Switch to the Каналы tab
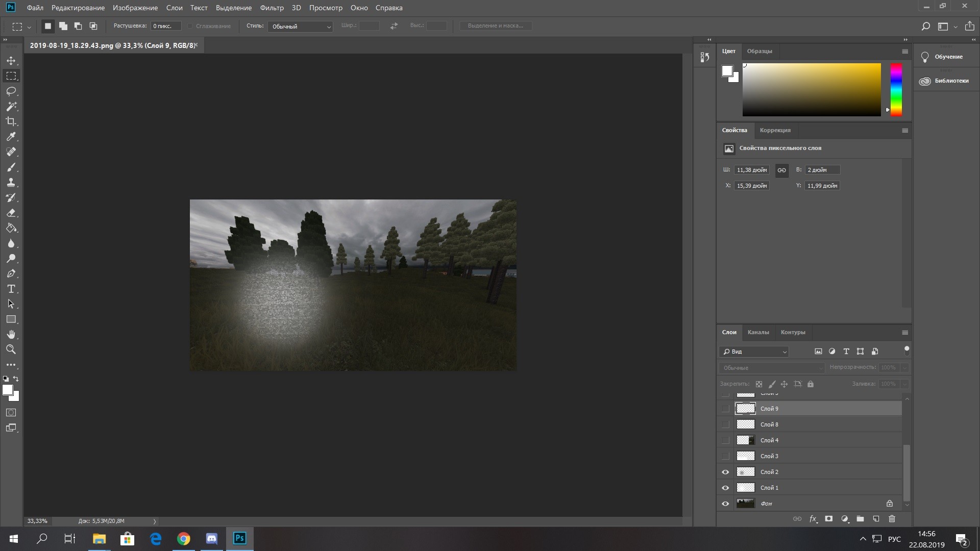980x551 pixels. click(x=758, y=332)
